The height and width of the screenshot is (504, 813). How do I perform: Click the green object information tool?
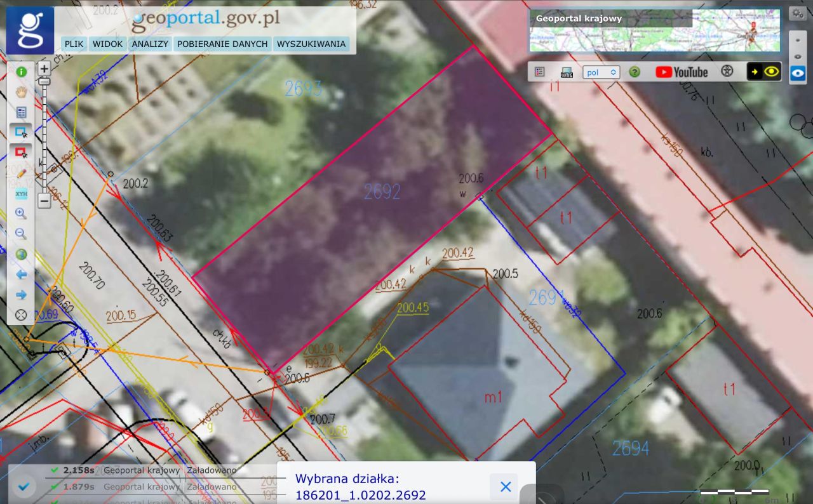point(21,72)
